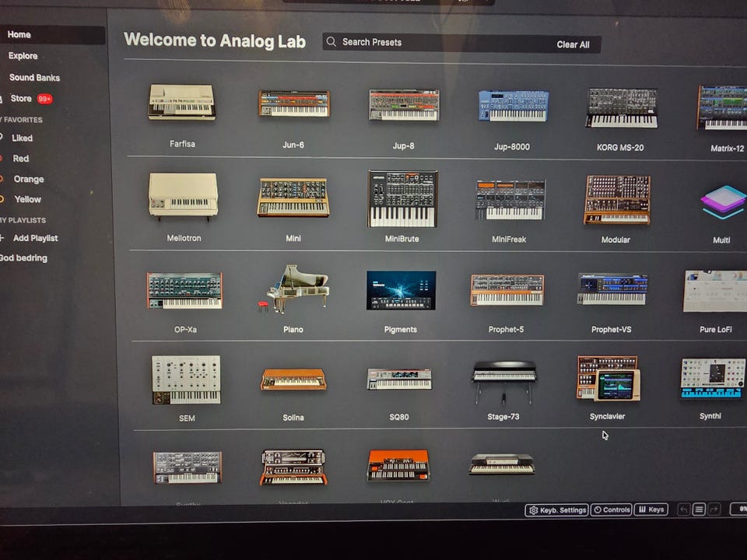Toggle the Keys panel
Image resolution: width=747 pixels, height=560 pixels.
tap(651, 509)
